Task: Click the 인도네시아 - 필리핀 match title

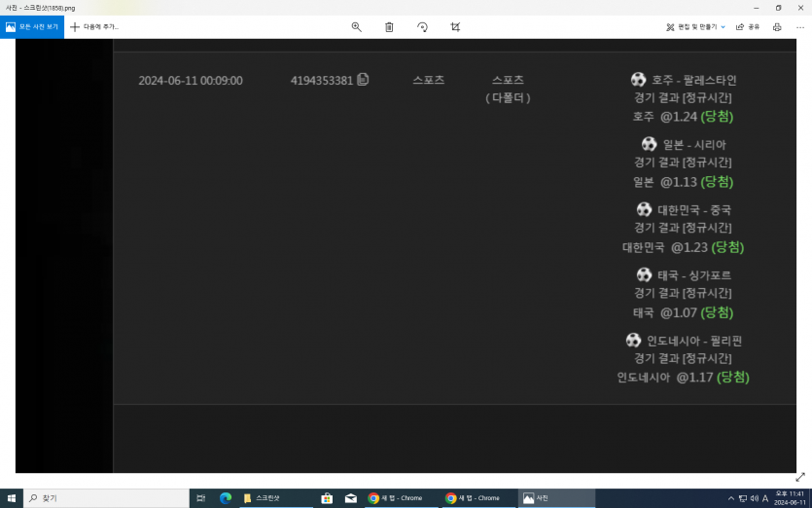Action: point(694,341)
